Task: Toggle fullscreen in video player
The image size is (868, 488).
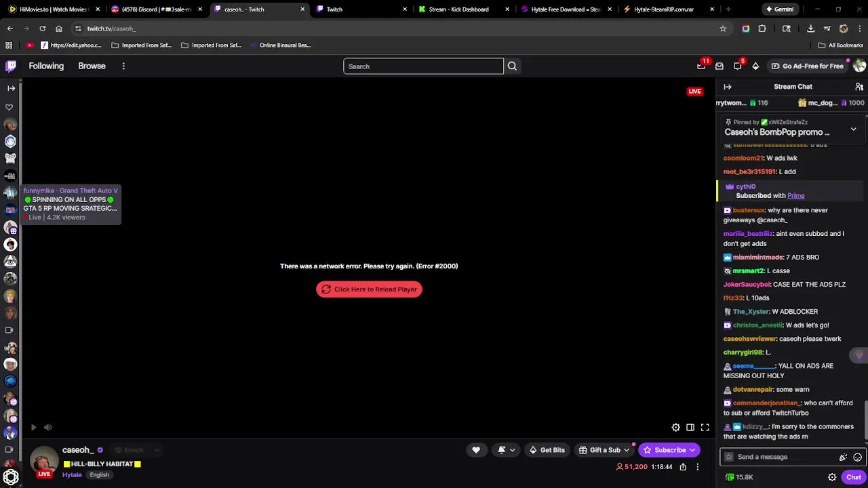Action: pyautogui.click(x=705, y=427)
